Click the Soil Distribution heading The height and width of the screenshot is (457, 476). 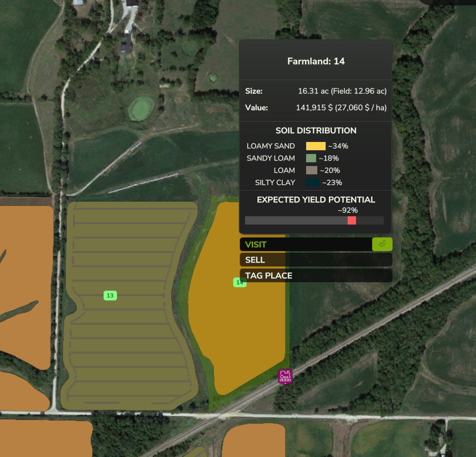(316, 131)
